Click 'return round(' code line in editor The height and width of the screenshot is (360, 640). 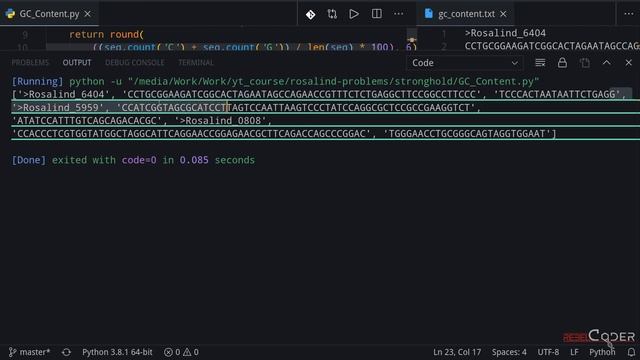tap(106, 34)
